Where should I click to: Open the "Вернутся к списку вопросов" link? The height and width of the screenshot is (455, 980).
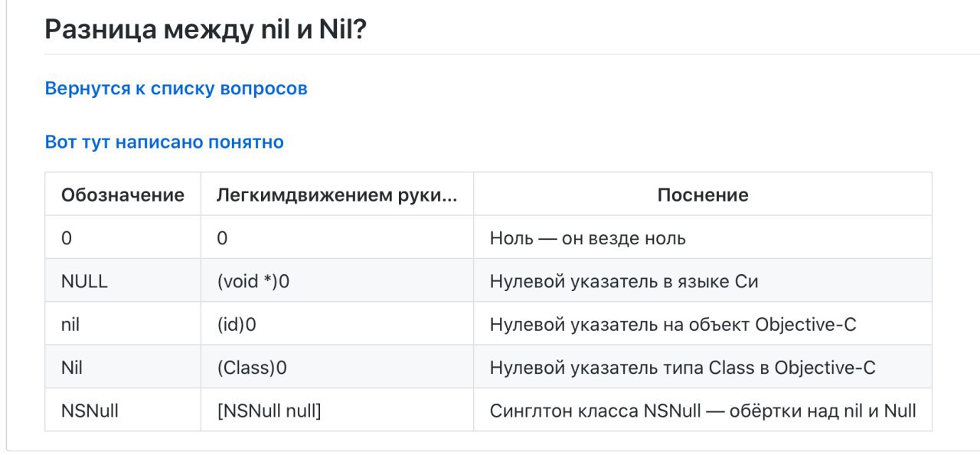[176, 88]
